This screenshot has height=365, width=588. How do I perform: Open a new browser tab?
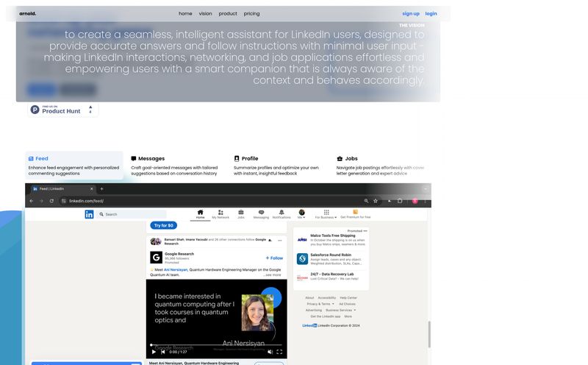(x=101, y=189)
